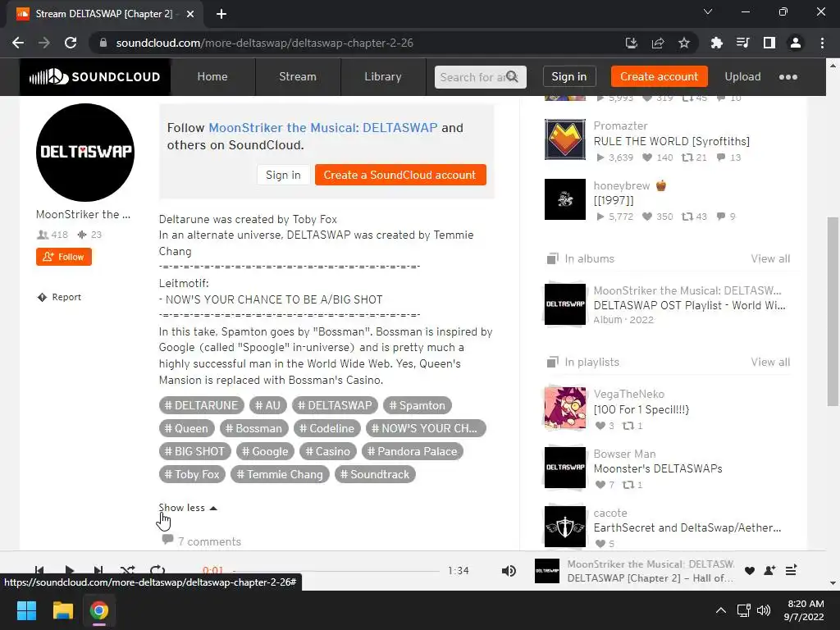Open the #Spamton tag
Screen dimensions: 840x630
click(418, 405)
